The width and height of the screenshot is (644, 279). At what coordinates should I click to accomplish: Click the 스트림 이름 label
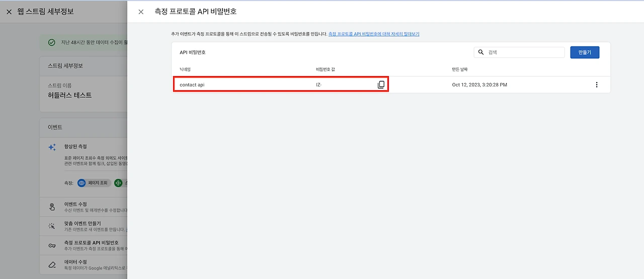pyautogui.click(x=59, y=86)
